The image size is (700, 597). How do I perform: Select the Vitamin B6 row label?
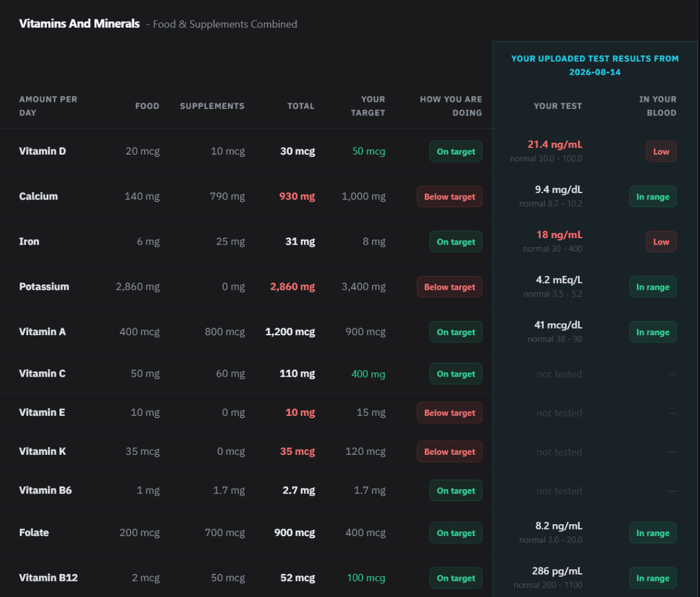pos(46,490)
